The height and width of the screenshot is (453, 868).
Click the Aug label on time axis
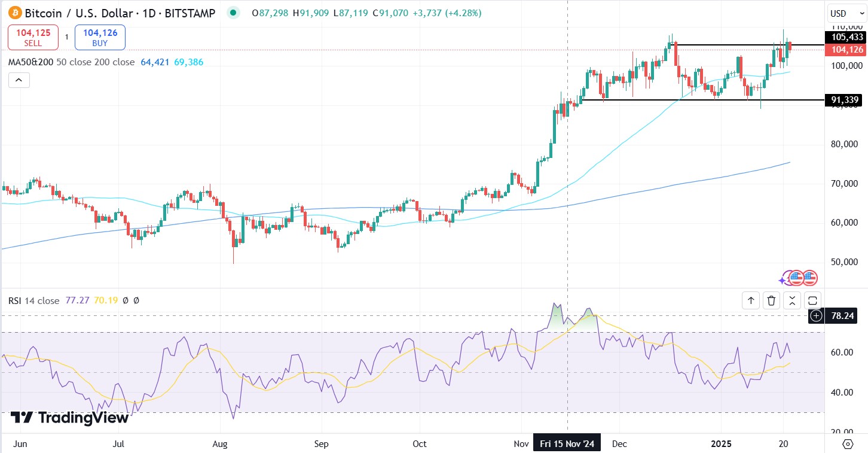click(221, 443)
